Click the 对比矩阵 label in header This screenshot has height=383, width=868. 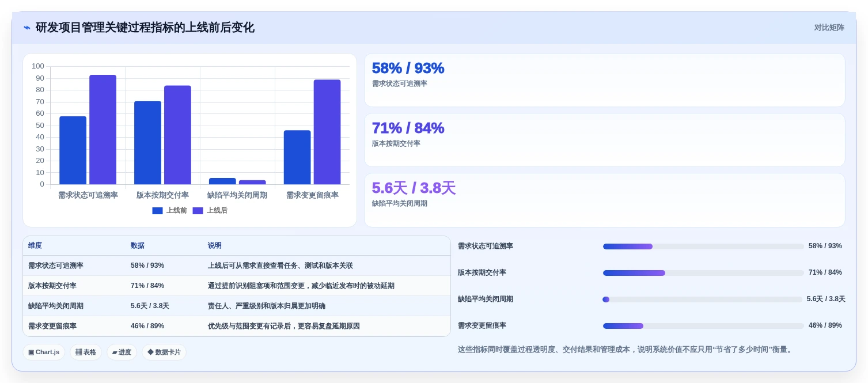[x=829, y=28]
